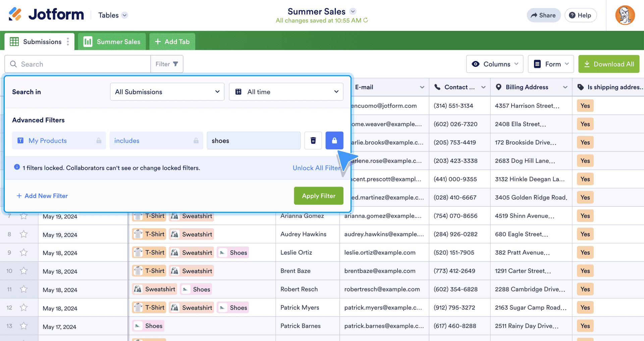Click into the shoes filter value field
This screenshot has height=341, width=644.
[x=253, y=141]
